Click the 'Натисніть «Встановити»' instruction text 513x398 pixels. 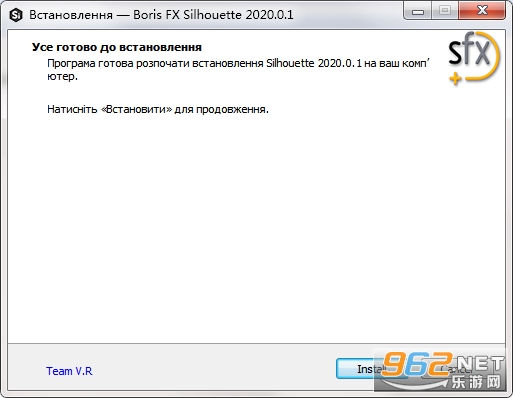pos(158,109)
